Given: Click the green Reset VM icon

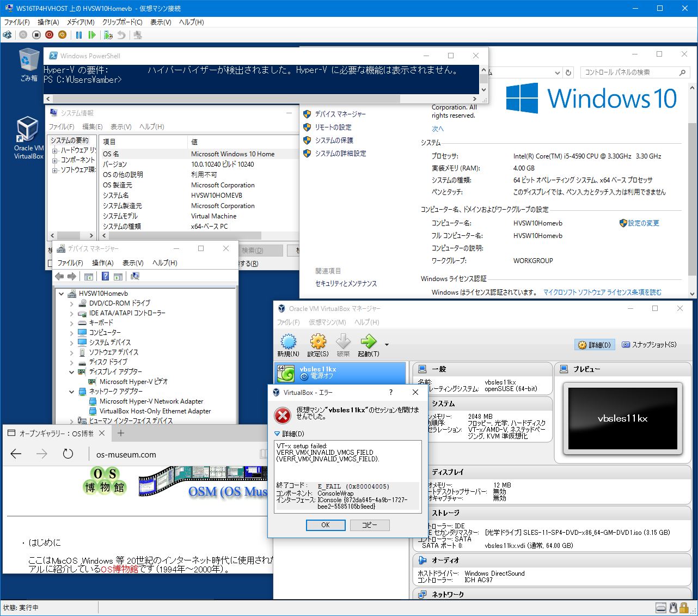Looking at the screenshot, I should (x=92, y=35).
